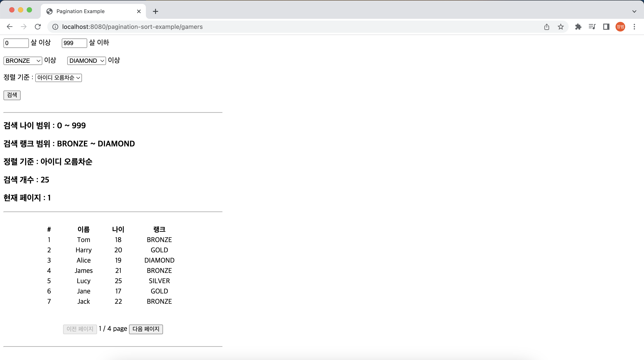Click the maximum age 999 field
The width and height of the screenshot is (644, 360).
(x=74, y=43)
